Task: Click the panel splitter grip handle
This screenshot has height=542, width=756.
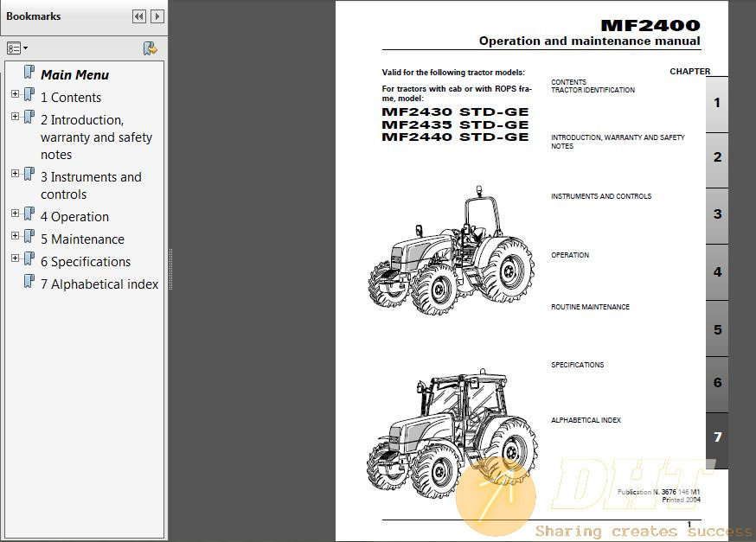Action: point(170,270)
